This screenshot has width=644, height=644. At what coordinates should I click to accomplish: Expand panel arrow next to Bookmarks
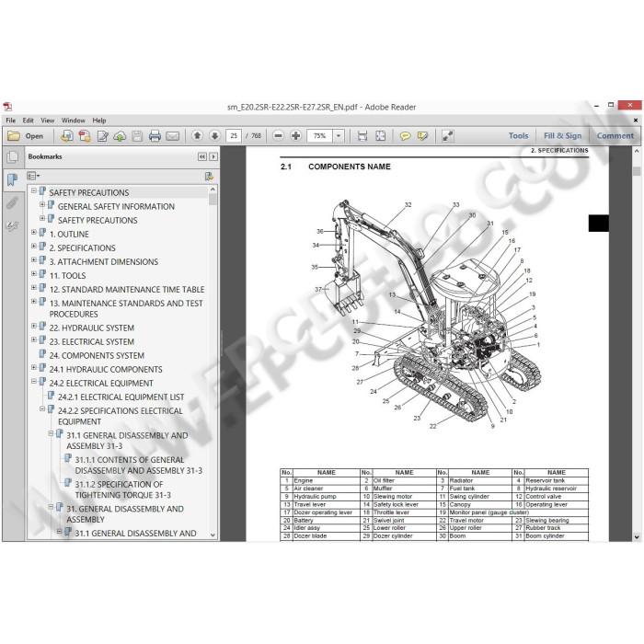(x=213, y=156)
